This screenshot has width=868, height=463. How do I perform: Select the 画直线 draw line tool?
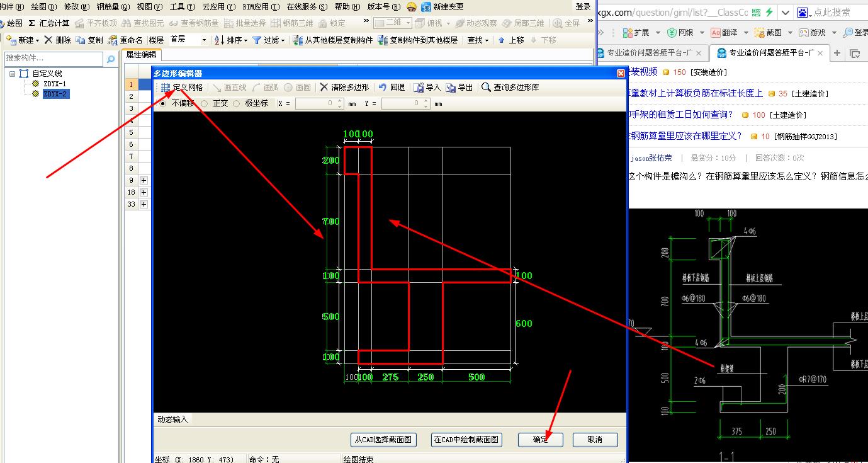tap(230, 88)
